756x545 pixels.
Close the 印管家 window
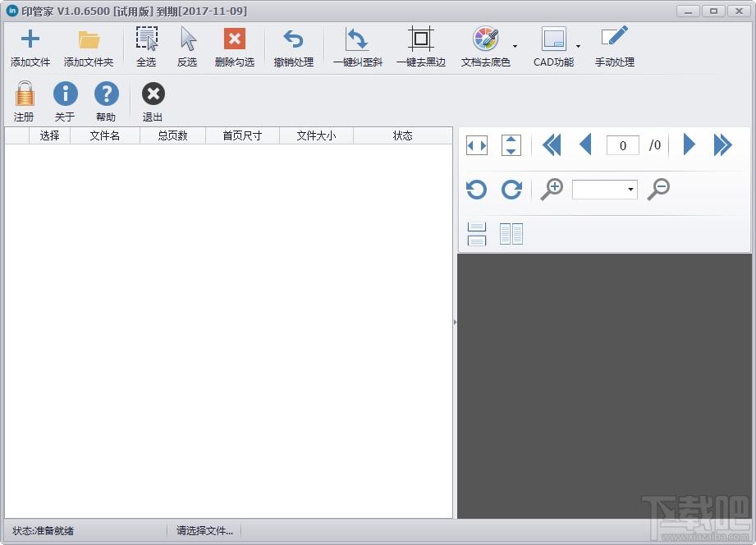coord(739,11)
